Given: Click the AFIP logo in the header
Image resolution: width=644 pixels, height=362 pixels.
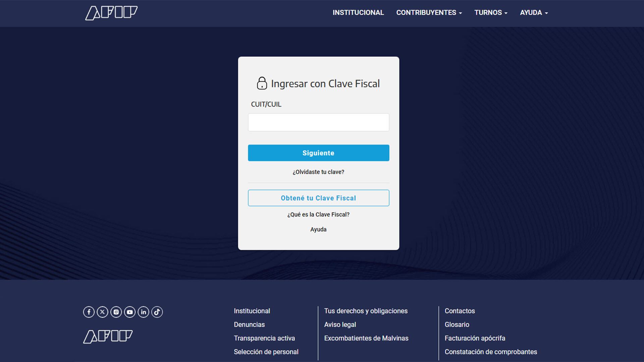Looking at the screenshot, I should click(111, 13).
